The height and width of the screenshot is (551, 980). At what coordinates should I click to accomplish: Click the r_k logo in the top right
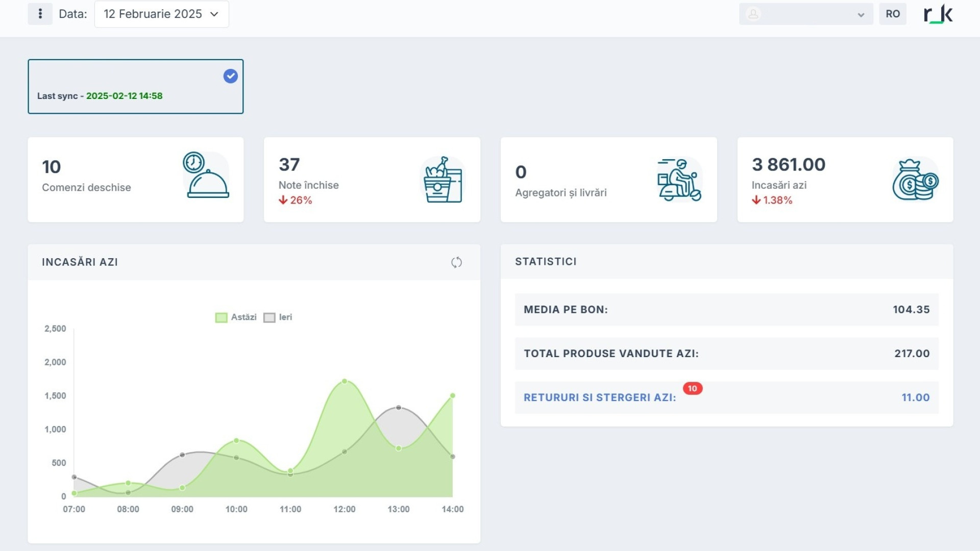938,14
